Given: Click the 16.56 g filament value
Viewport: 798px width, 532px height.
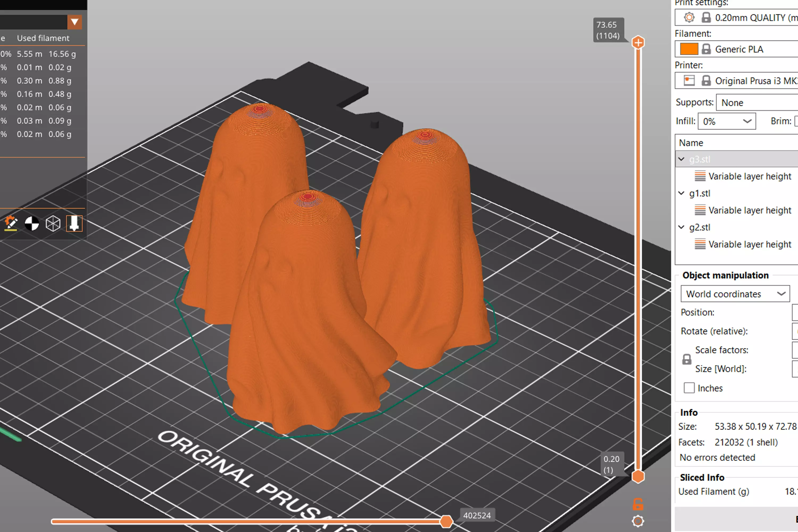Looking at the screenshot, I should tap(62, 54).
